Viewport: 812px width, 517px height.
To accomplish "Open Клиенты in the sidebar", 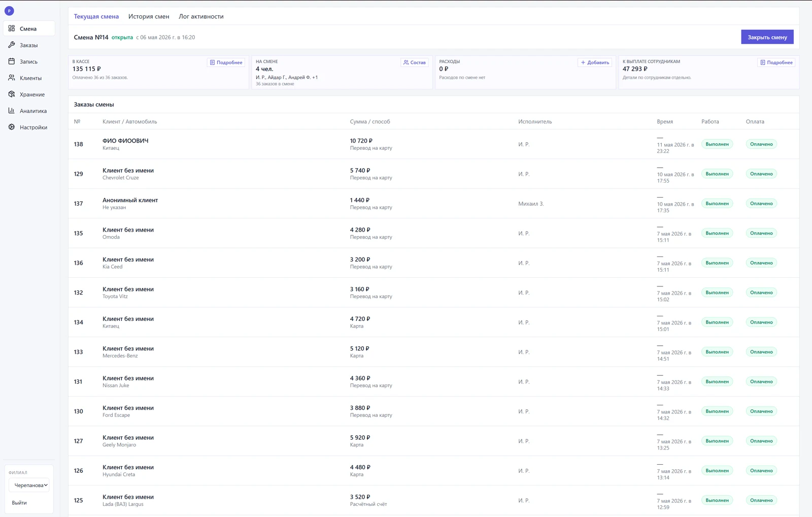I will [29, 78].
